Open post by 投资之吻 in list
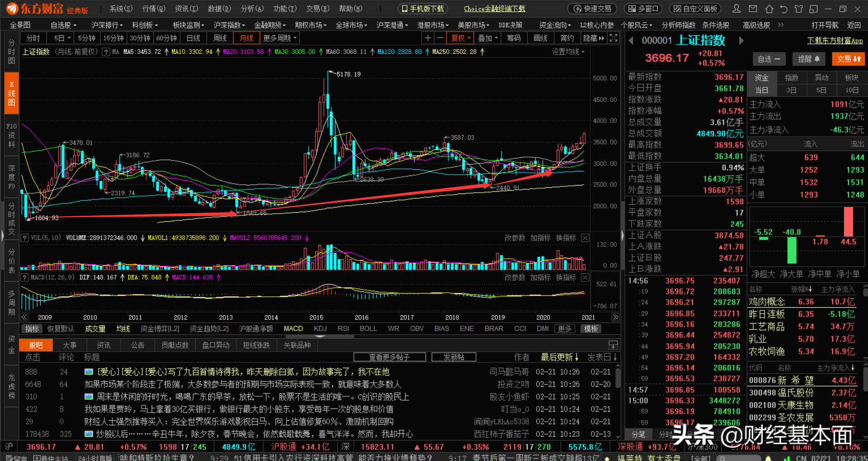Image resolution: width=868 pixels, height=461 pixels. tap(319, 384)
